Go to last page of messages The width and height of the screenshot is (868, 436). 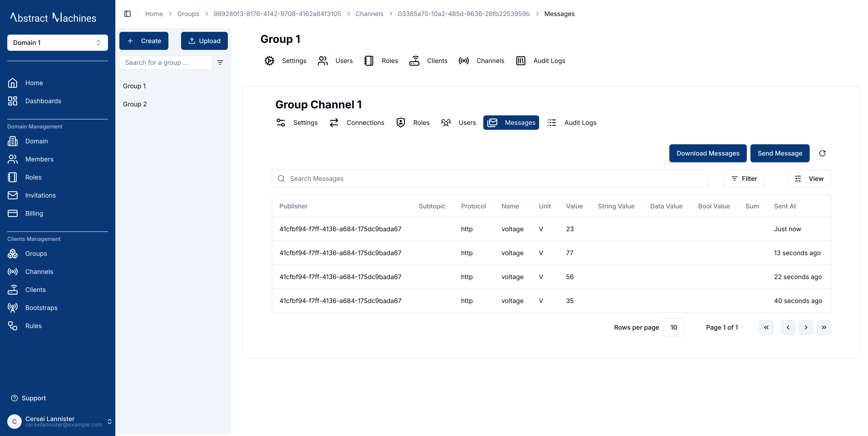(824, 327)
